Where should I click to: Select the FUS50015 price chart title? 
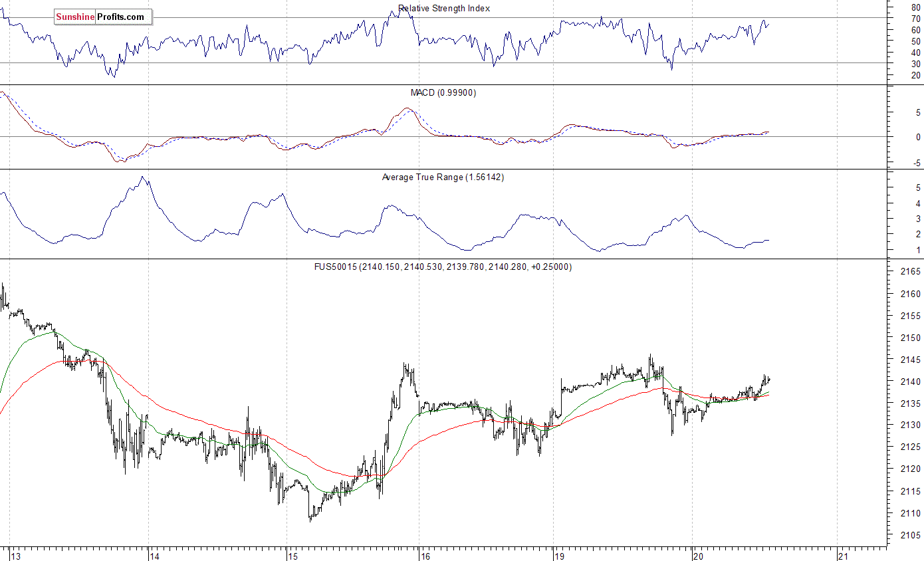pyautogui.click(x=442, y=267)
